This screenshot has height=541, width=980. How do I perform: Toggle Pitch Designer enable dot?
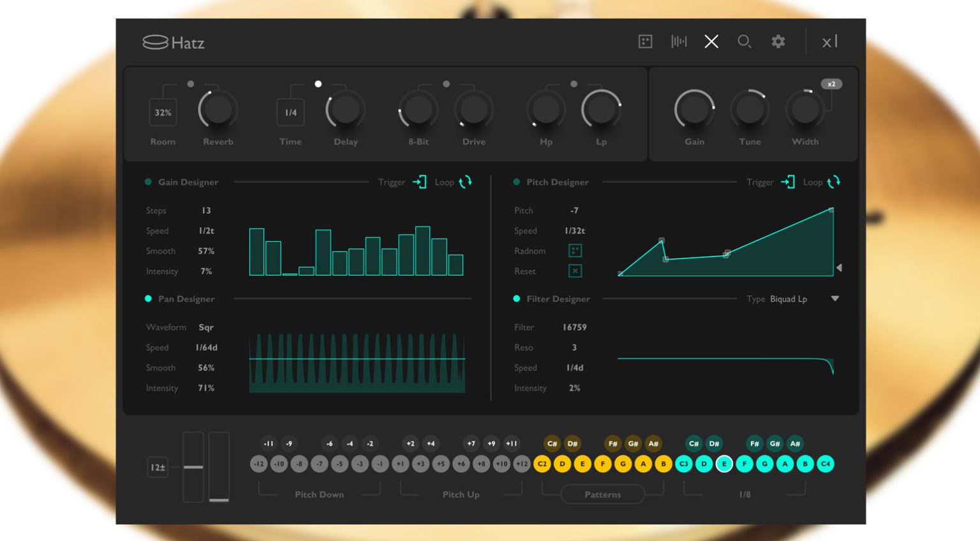pos(516,182)
